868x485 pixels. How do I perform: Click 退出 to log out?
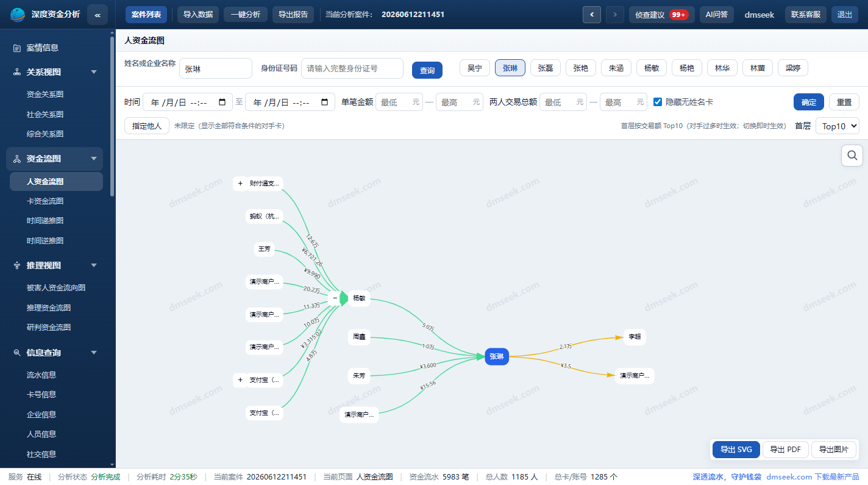[x=845, y=15]
